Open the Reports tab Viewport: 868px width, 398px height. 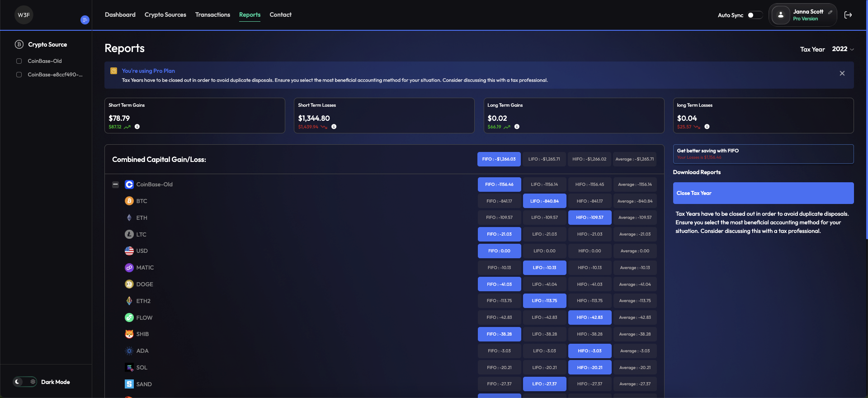[x=250, y=15]
